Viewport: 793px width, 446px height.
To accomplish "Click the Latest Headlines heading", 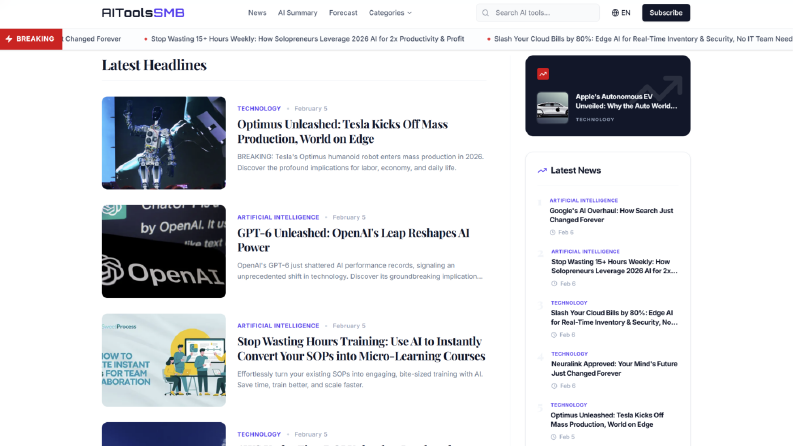I will (154, 65).
